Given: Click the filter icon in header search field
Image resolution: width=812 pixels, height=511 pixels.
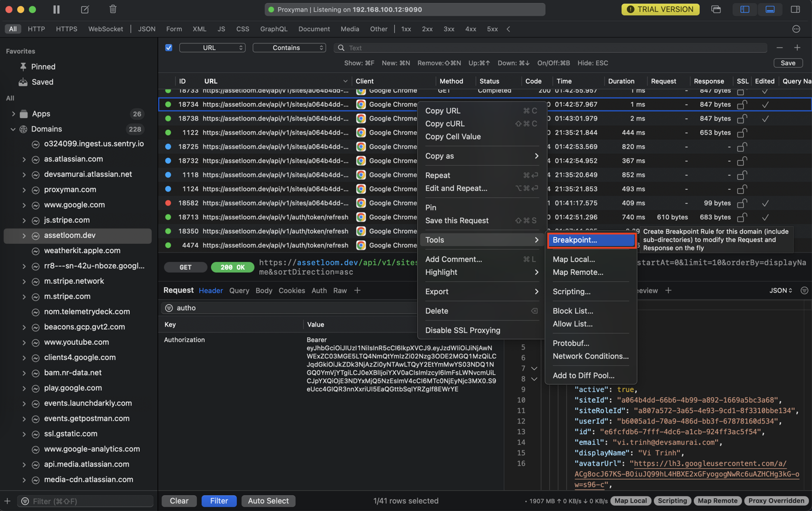Looking at the screenshot, I should tap(169, 308).
